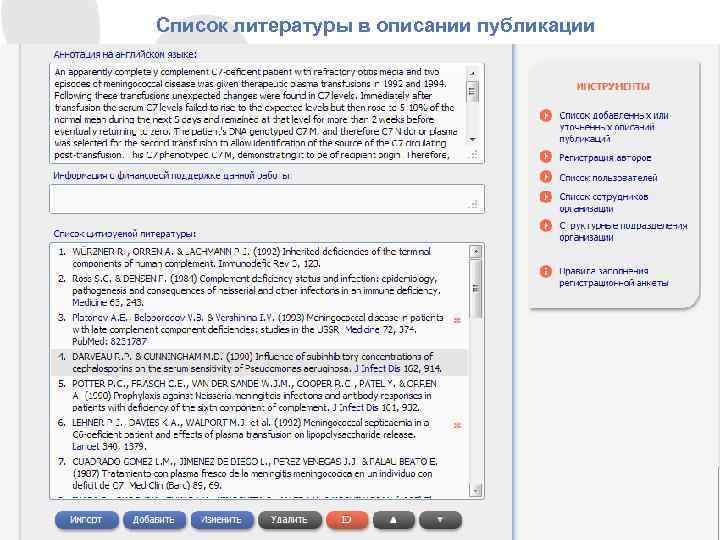
Task: Click arrow icon beside Список сотрудников организации
Action: pos(546,197)
